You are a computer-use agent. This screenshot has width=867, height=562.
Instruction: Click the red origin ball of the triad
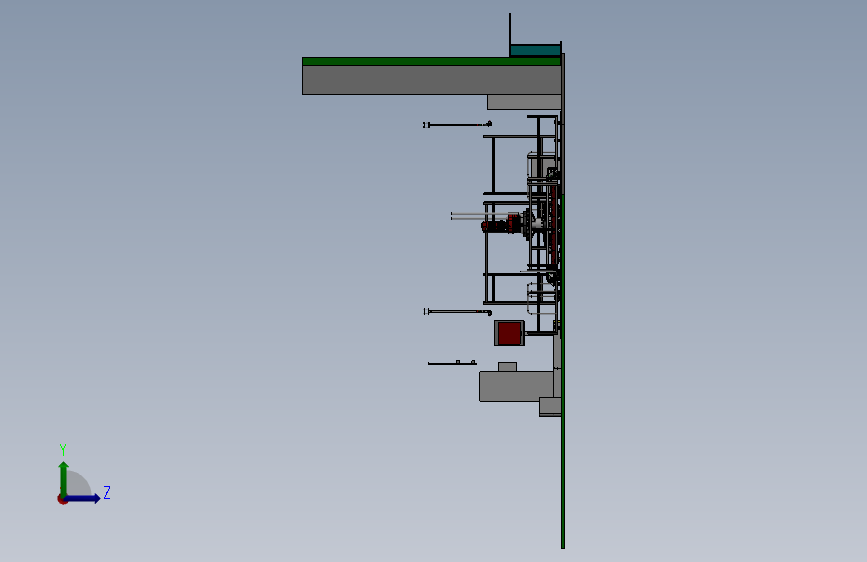pos(62,499)
